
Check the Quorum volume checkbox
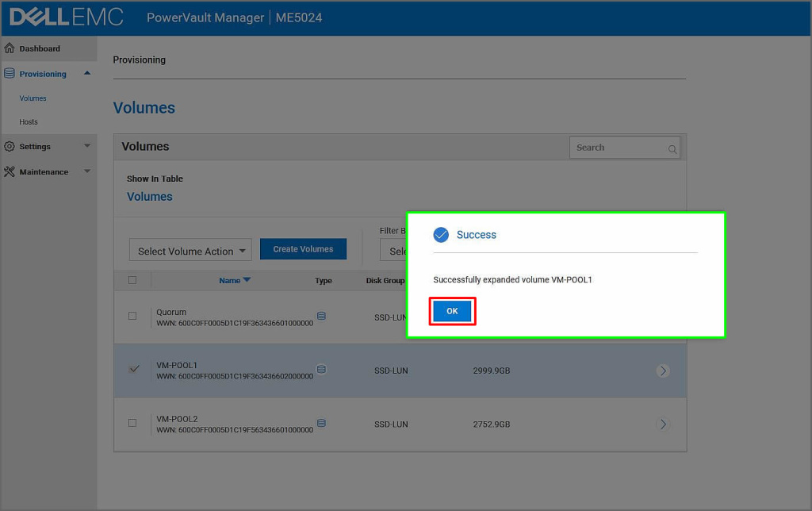[x=132, y=316]
